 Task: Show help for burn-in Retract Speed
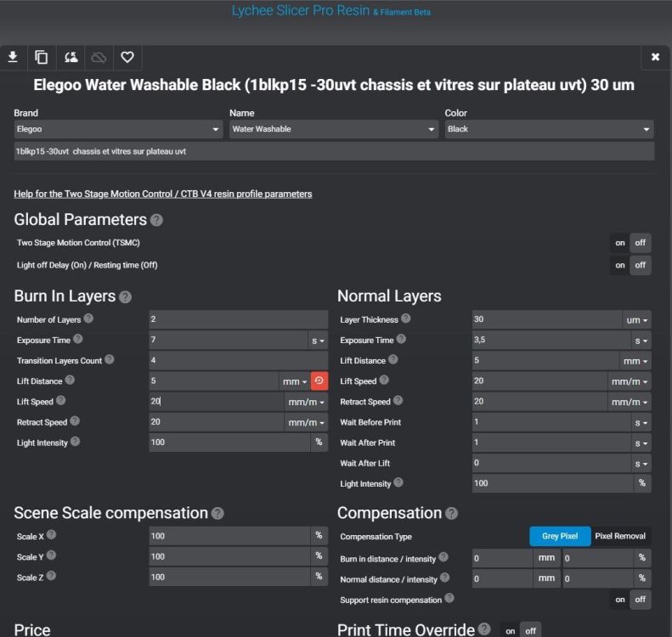coord(75,421)
